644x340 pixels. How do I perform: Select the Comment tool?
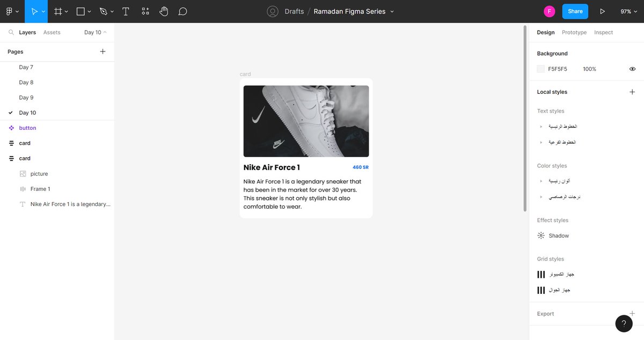click(182, 11)
